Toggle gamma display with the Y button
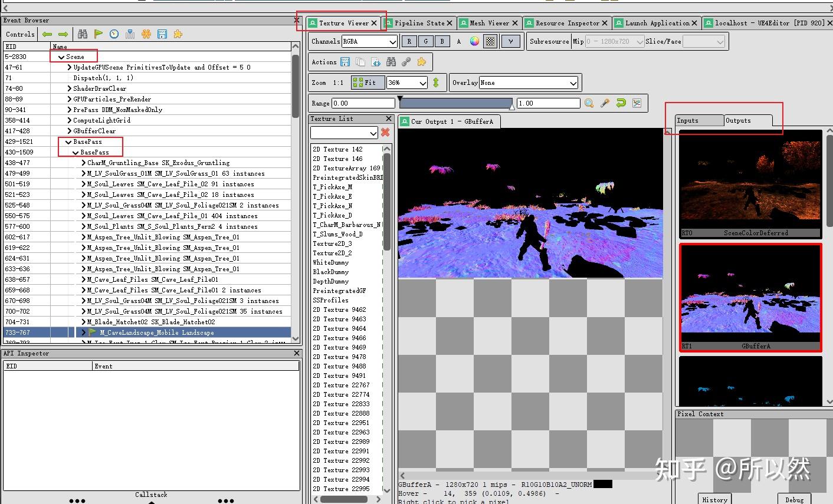 pos(511,41)
